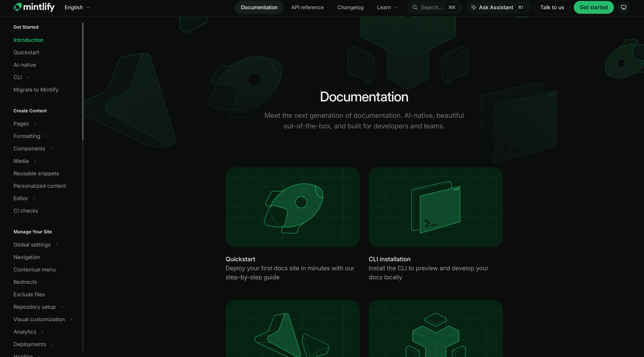Viewport: 644px width, 357px height.
Task: Expand the CLI sidebar section
Action: pyautogui.click(x=21, y=77)
